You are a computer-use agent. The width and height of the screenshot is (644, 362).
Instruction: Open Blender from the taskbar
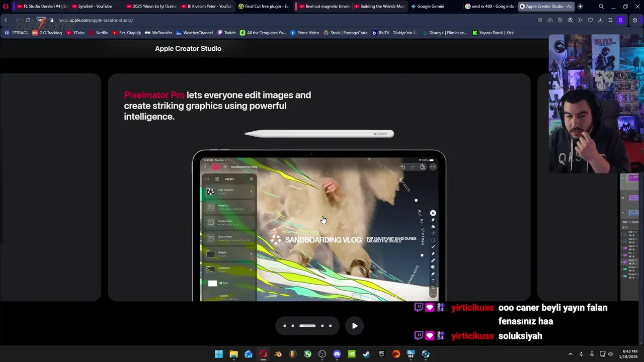coord(278,354)
